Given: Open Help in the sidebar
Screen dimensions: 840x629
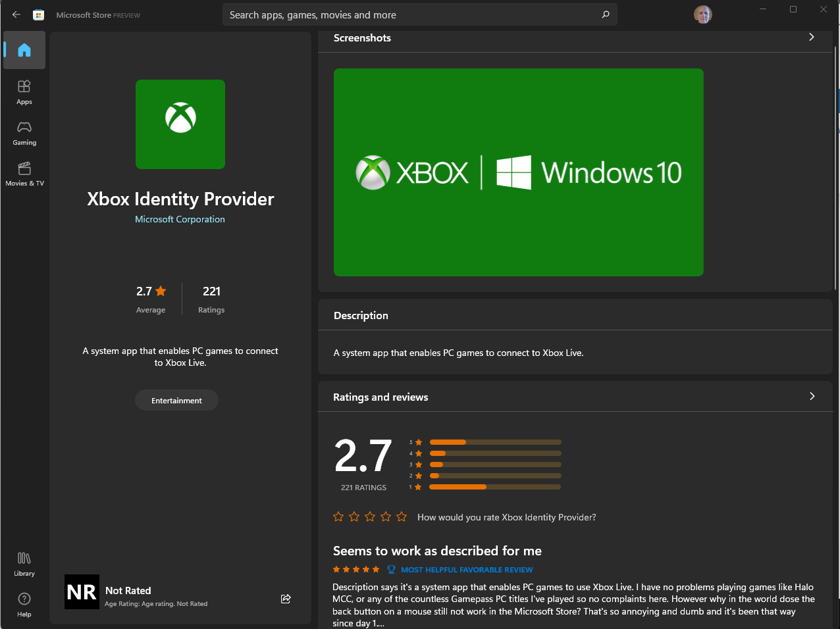Looking at the screenshot, I should tap(24, 605).
